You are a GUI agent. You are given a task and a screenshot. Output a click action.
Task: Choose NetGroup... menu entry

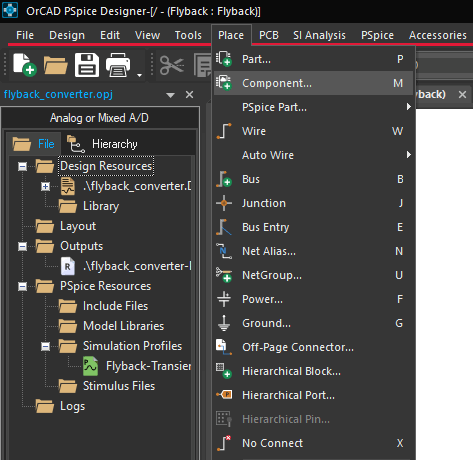tap(313, 275)
